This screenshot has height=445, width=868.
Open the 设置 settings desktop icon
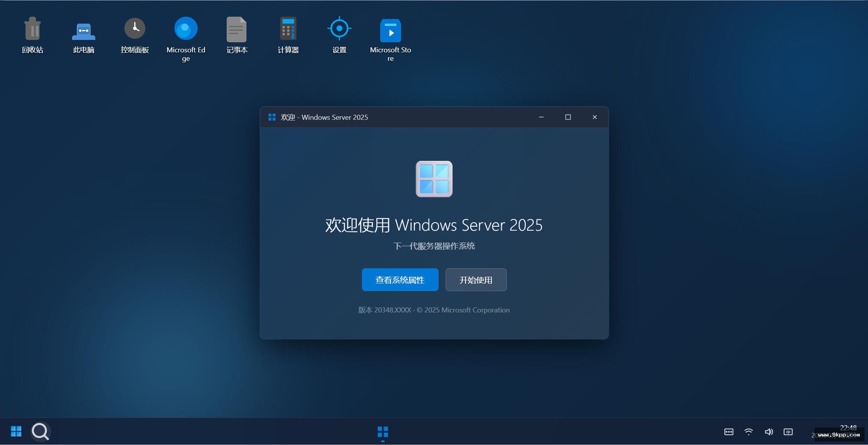[339, 35]
